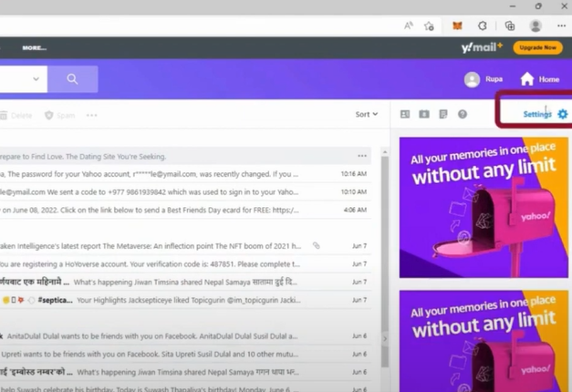Image resolution: width=572 pixels, height=392 pixels.
Task: Click the Upgrade Now button
Action: pos(537,47)
